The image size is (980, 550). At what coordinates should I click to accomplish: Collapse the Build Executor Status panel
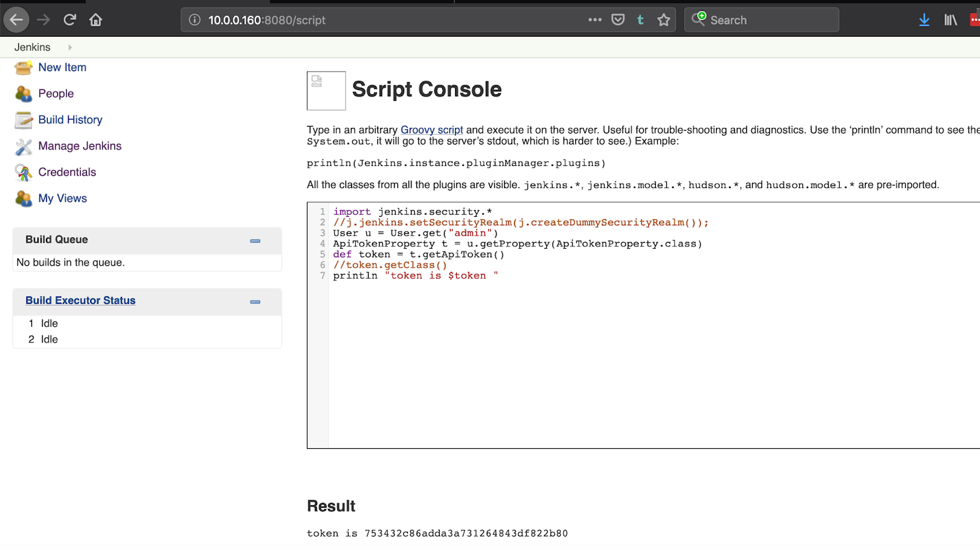click(x=255, y=301)
